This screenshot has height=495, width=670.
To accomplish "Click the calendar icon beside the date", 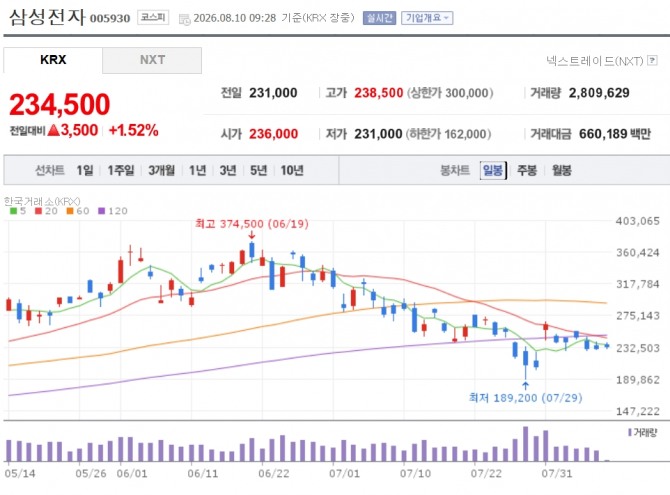I will coord(185,19).
